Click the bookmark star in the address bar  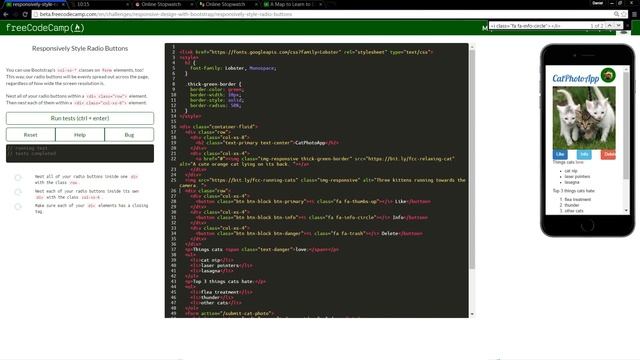[x=623, y=14]
